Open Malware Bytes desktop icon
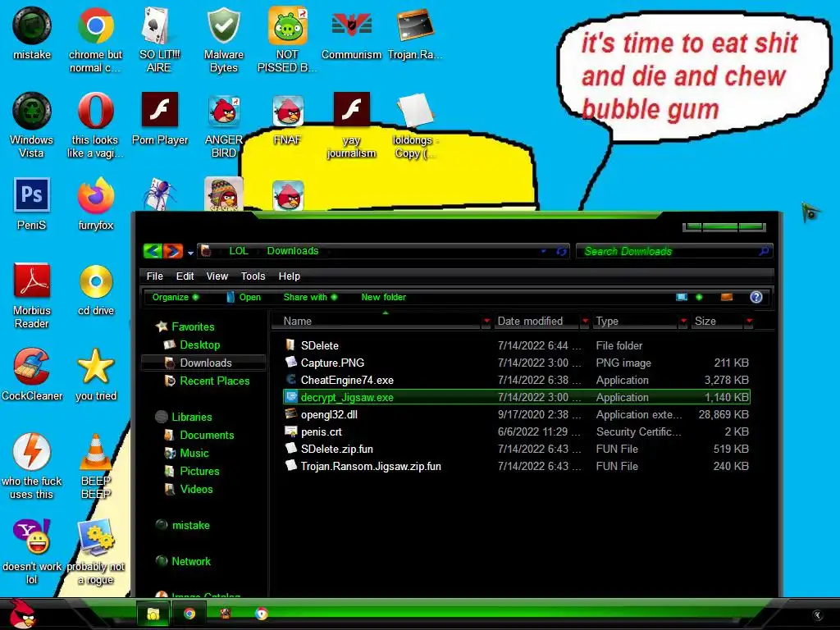This screenshot has height=630, width=840. click(223, 39)
